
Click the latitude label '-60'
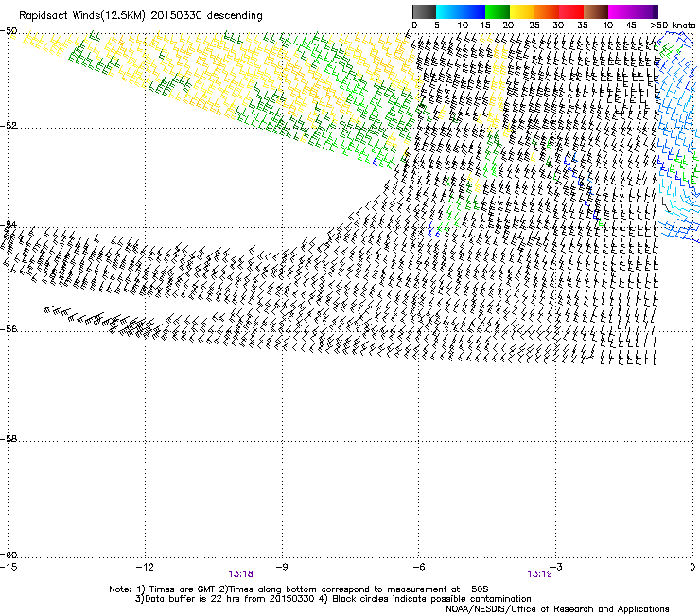(x=9, y=554)
